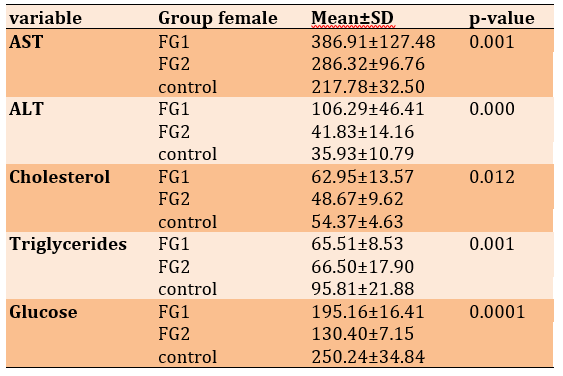Click the Cholesterol row label
The width and height of the screenshot is (563, 376).
[60, 177]
